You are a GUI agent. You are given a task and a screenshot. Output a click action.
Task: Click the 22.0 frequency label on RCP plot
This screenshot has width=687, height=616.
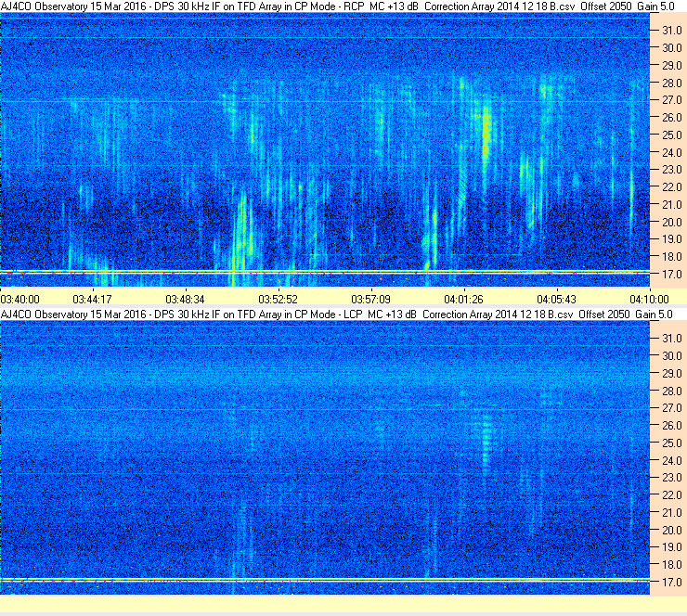point(672,187)
